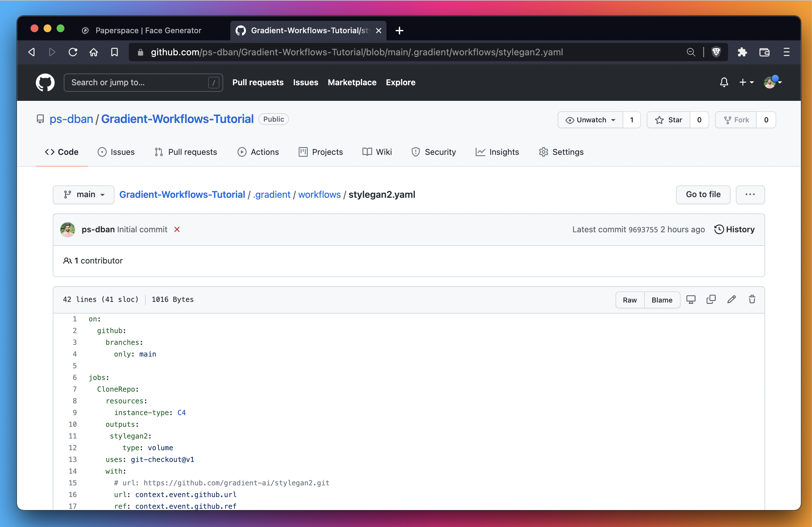Viewport: 812px width, 527px height.
Task: Open a new browser tab
Action: tap(399, 31)
